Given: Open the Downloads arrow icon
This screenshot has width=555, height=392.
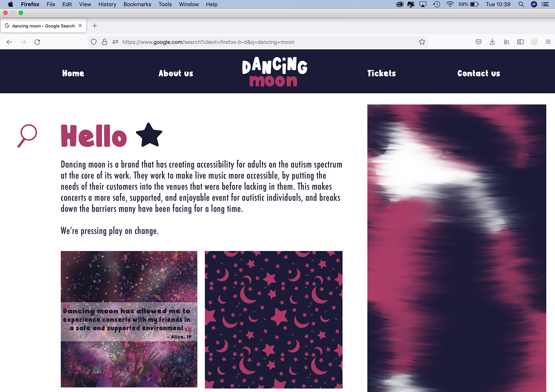Looking at the screenshot, I should [x=492, y=42].
